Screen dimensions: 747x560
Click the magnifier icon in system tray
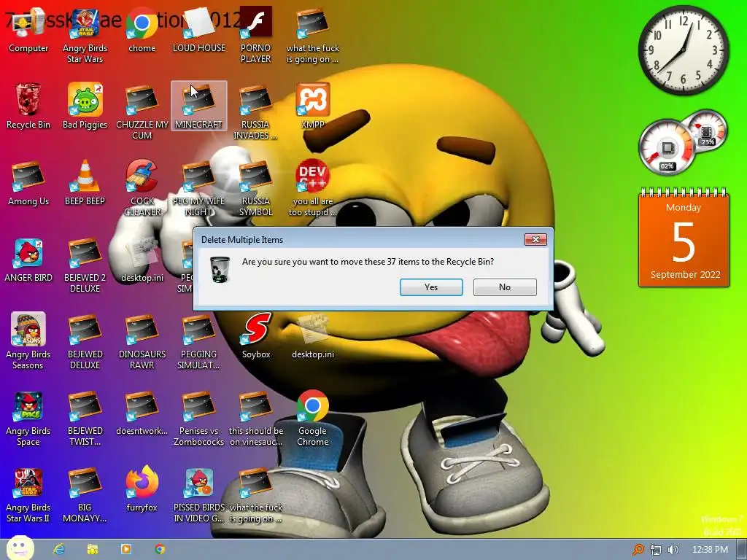pyautogui.click(x=638, y=550)
